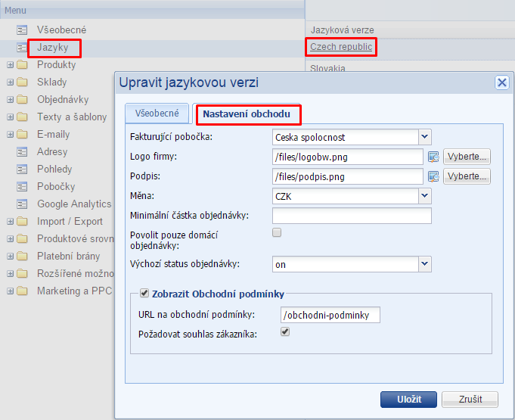Open Adresy in the left menu
The image size is (515, 420).
coord(52,152)
